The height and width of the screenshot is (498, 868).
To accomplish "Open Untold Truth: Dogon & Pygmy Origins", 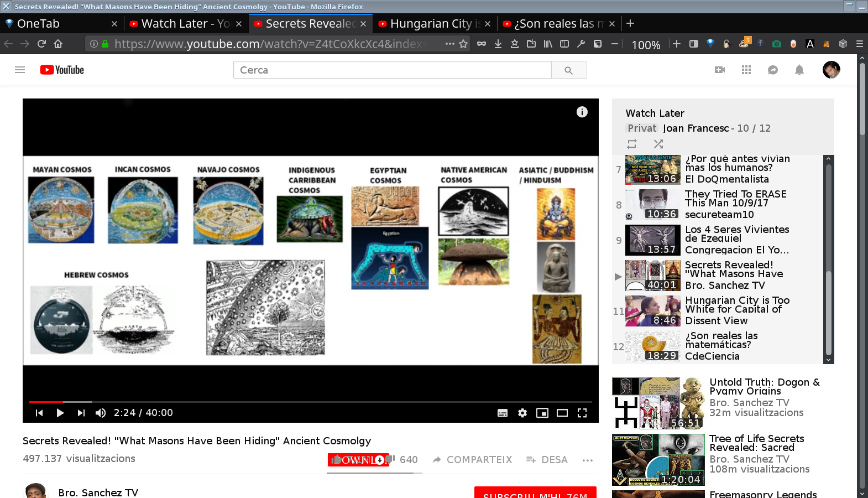I will tap(765, 386).
